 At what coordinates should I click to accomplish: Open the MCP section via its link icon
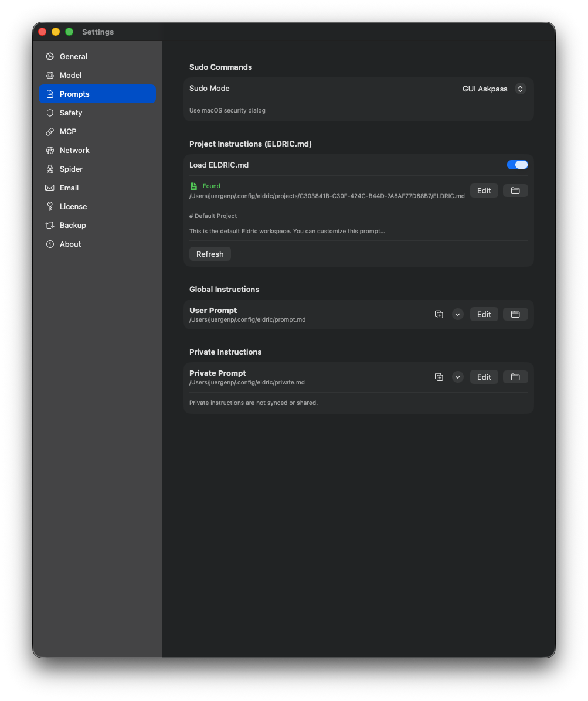[x=50, y=131]
